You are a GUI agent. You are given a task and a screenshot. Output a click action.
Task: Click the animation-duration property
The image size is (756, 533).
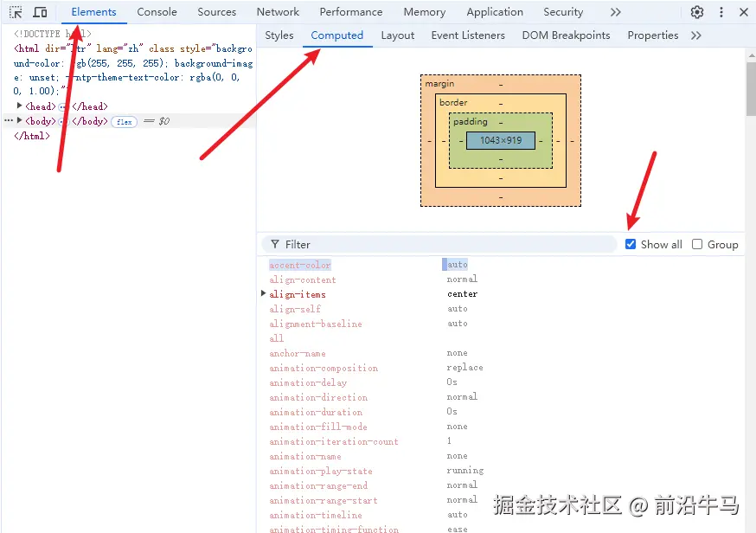tap(316, 413)
